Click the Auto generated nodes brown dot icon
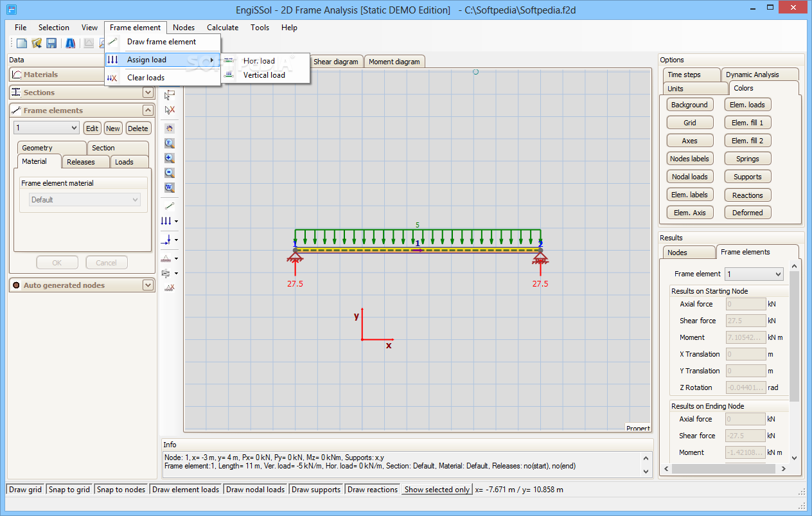 (17, 285)
